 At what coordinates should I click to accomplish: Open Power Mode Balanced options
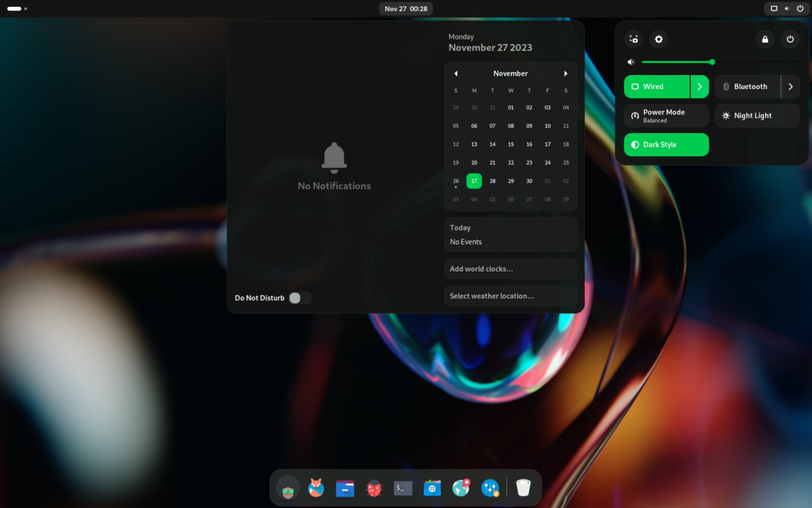[x=667, y=116]
